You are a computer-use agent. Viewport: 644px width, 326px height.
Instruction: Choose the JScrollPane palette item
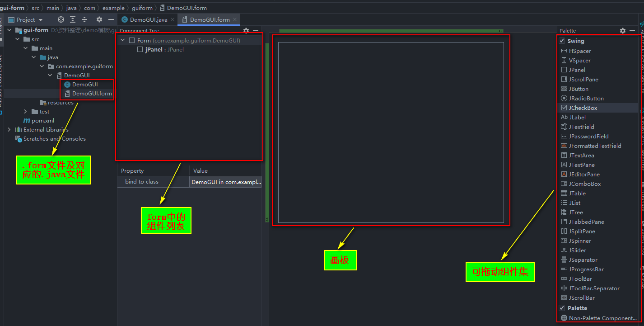579,80
